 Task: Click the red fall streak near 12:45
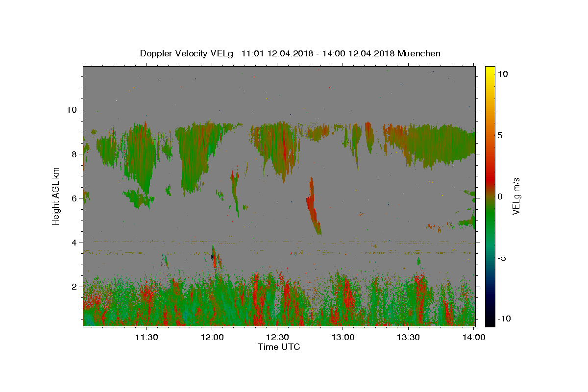(313, 206)
